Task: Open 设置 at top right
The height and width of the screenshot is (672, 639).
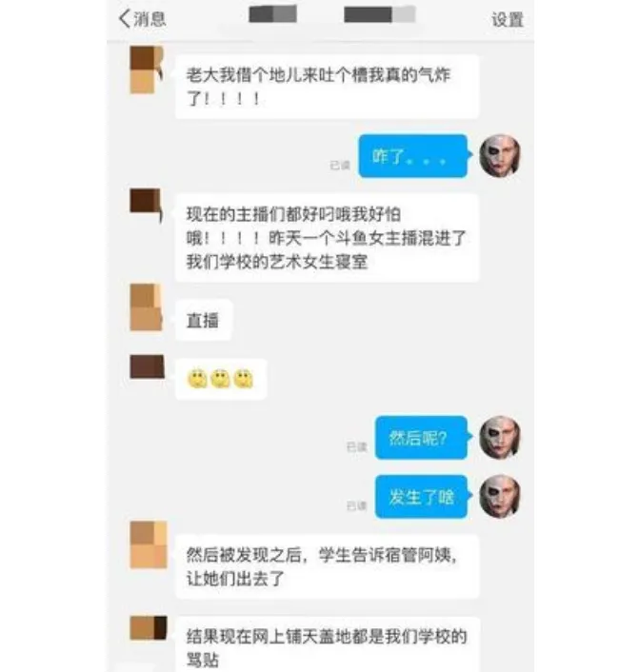Action: [508, 20]
